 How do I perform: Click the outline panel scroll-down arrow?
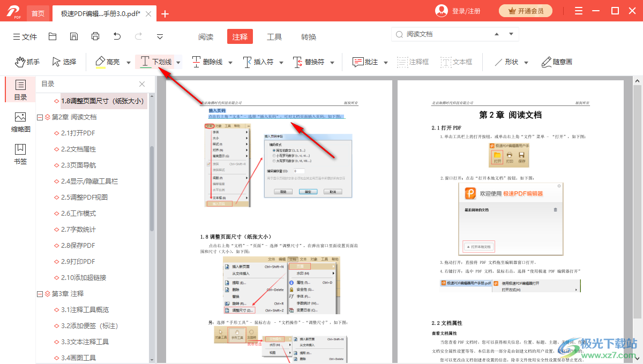click(x=152, y=360)
